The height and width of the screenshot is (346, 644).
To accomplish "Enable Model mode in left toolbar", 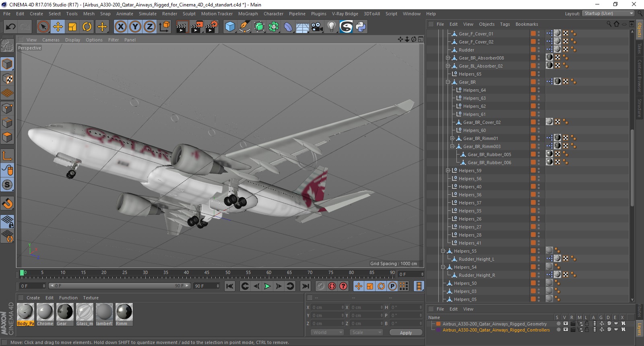I will [7, 64].
